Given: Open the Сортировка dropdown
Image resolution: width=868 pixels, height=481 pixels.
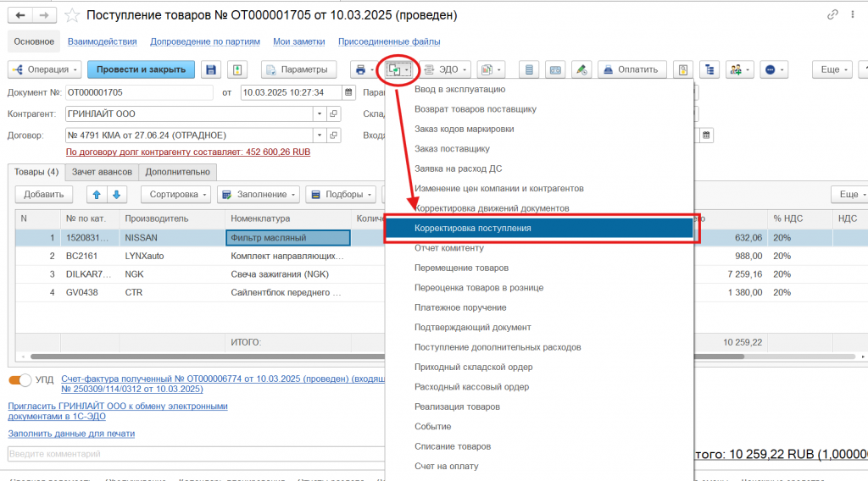Looking at the screenshot, I should [178, 195].
